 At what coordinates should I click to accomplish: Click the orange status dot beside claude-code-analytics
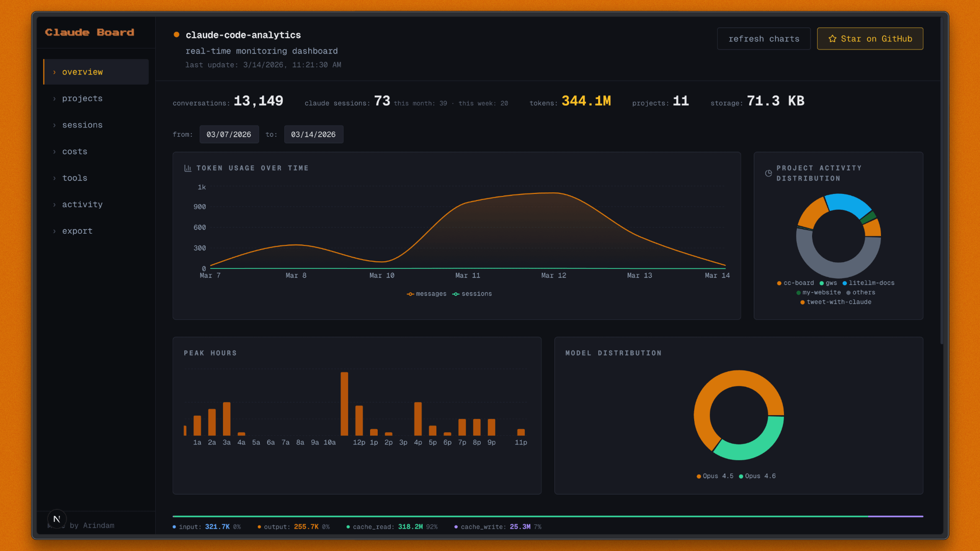(x=176, y=34)
